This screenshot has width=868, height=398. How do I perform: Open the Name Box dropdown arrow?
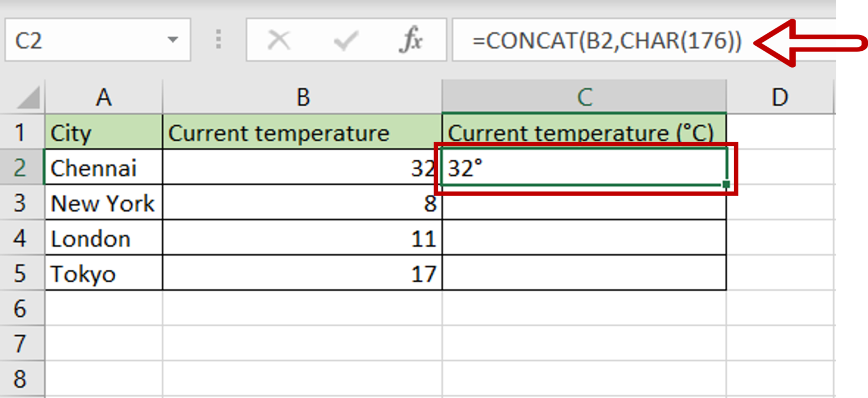point(172,41)
